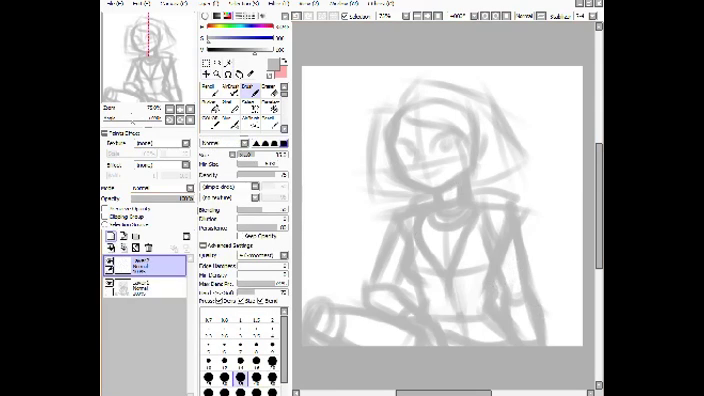Click the undo button in top toolbar
Screen dimensions: 704x396
pos(297,16)
